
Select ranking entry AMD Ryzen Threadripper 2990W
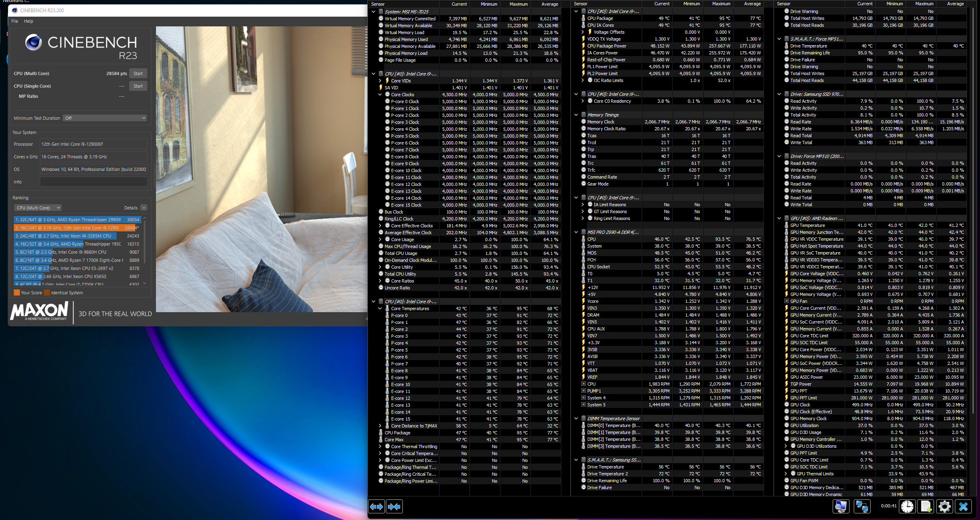(77, 220)
